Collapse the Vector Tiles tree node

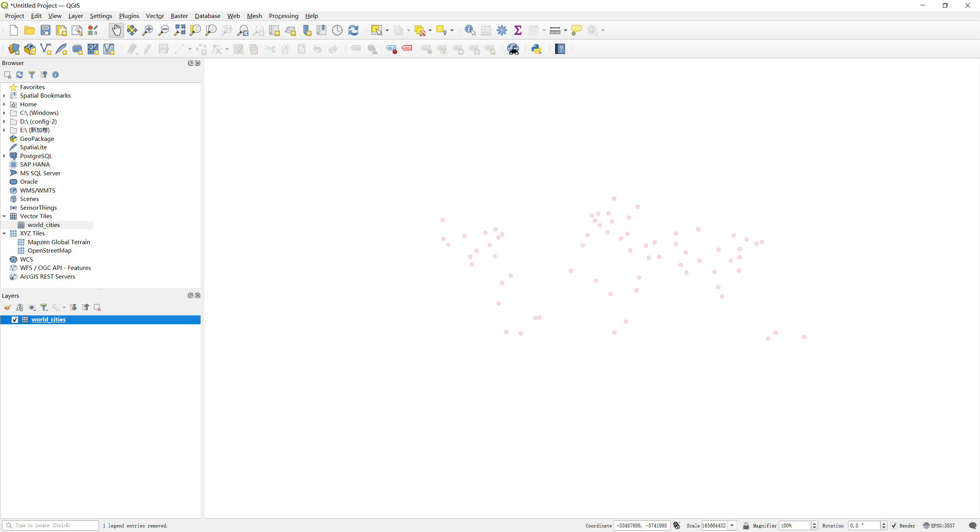pos(4,216)
